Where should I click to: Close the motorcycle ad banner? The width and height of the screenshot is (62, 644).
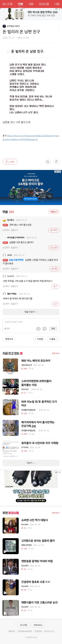click(59, 172)
